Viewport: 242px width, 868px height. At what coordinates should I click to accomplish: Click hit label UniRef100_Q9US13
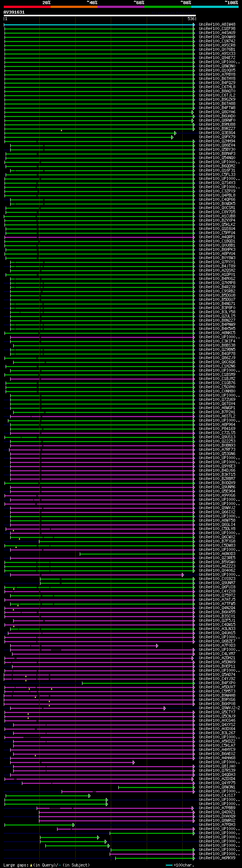tap(217, 437)
